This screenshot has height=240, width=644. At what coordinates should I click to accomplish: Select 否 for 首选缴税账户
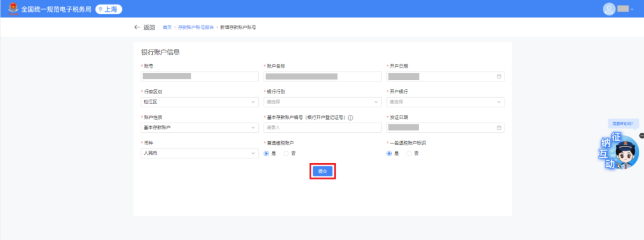(x=287, y=153)
